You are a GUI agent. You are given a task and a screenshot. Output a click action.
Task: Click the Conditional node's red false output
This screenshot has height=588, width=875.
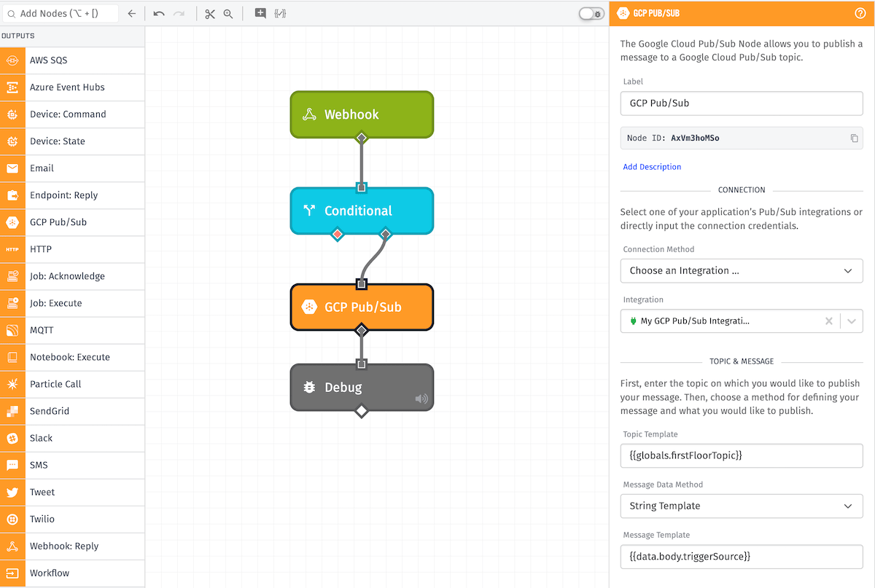pos(337,234)
